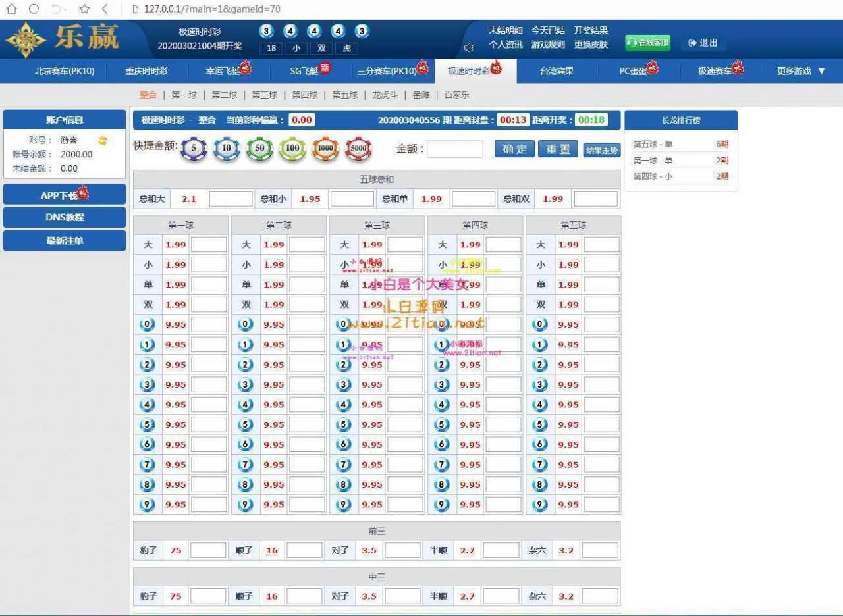Pick the green 50 chip
The height and width of the screenshot is (616, 843).
pos(259,149)
